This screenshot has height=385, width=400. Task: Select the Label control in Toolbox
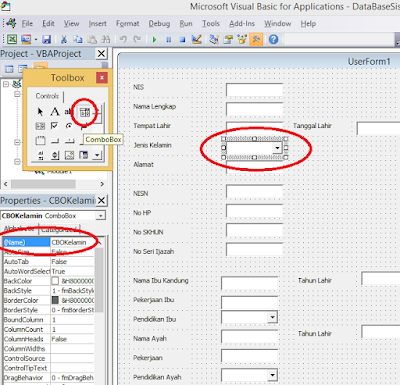click(x=55, y=111)
